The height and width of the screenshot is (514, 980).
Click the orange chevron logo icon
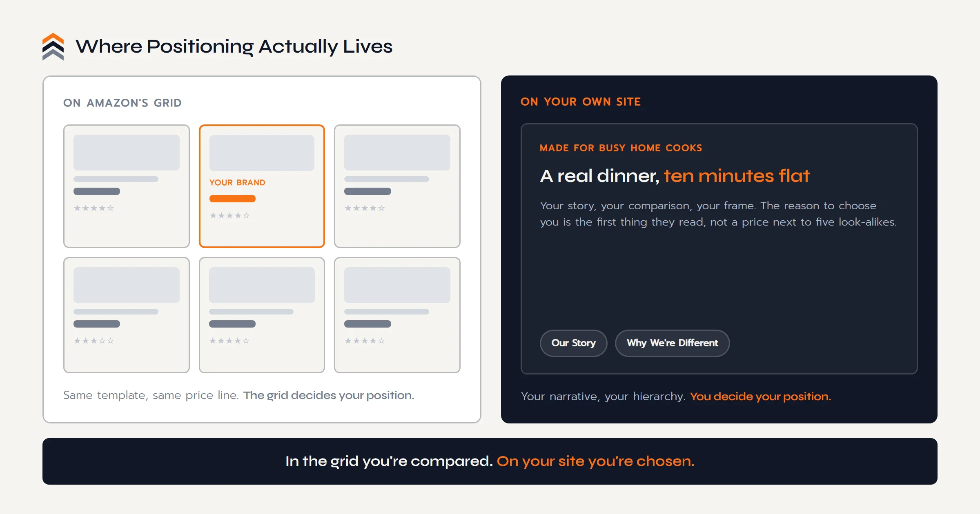pos(53,47)
